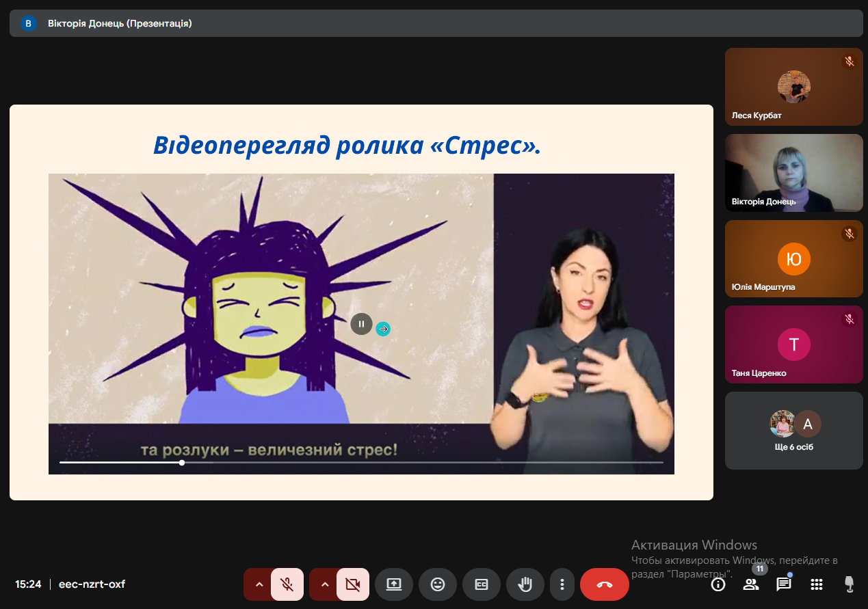Unmute the microphone
The width and height of the screenshot is (868, 609).
pyautogui.click(x=287, y=584)
